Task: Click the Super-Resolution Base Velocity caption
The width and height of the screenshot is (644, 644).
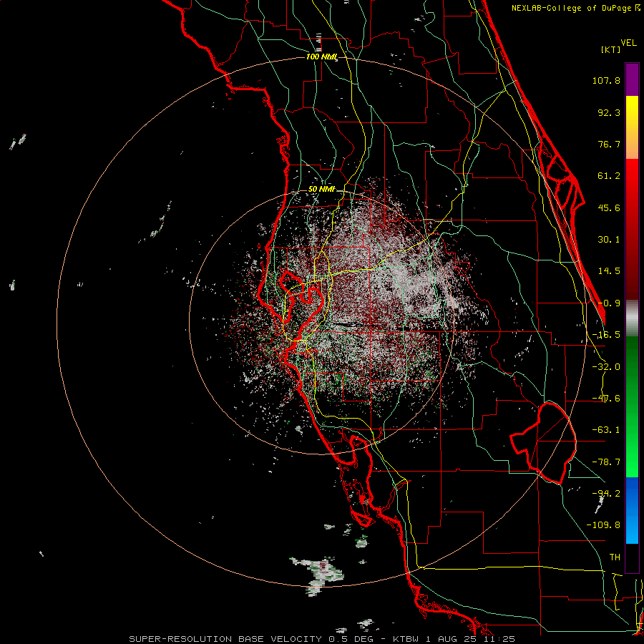Action: coord(322,639)
